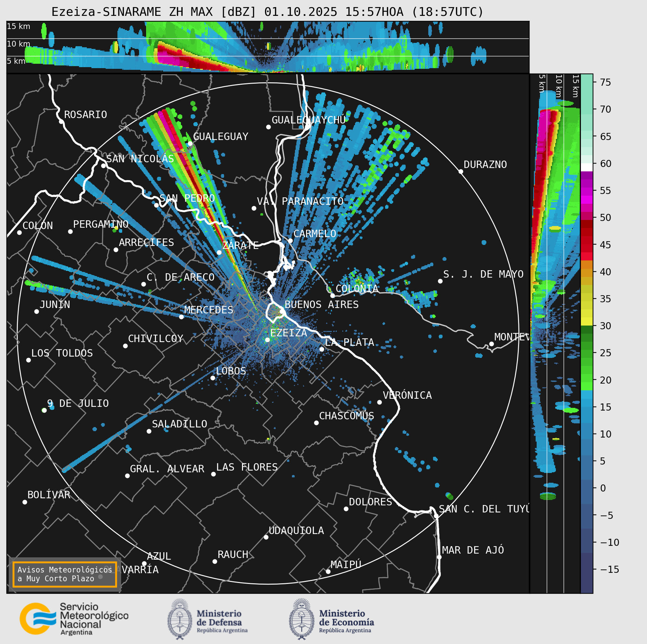Click the GRAL. ALVEAR map label
Image resolution: width=647 pixels, height=644 pixels.
[x=167, y=469]
